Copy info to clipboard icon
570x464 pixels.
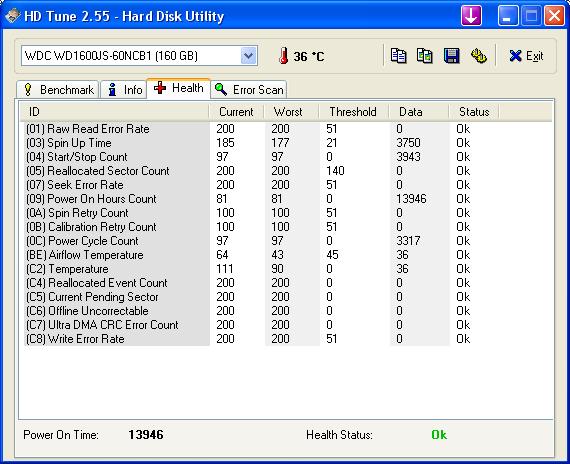point(398,56)
